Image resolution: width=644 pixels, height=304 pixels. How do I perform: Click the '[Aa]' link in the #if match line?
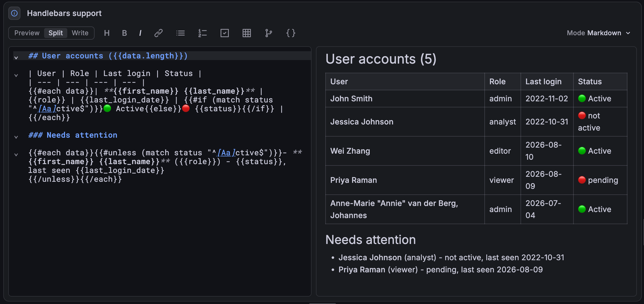[47, 109]
